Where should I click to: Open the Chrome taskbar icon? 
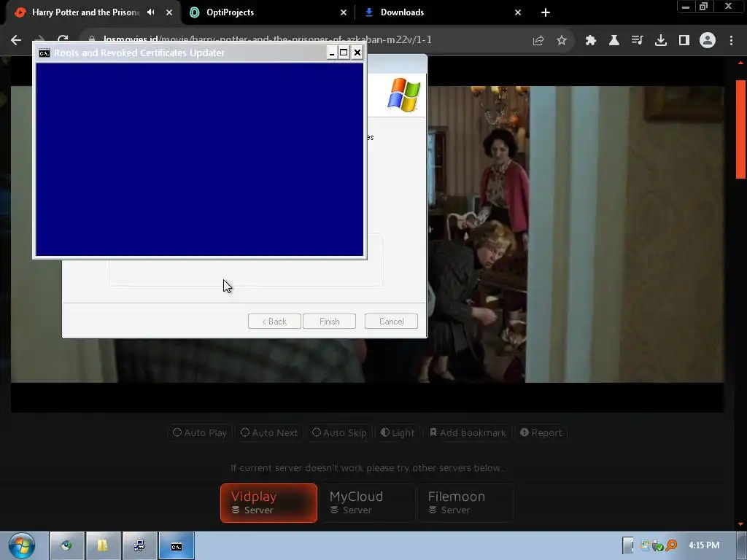pyautogui.click(x=66, y=545)
